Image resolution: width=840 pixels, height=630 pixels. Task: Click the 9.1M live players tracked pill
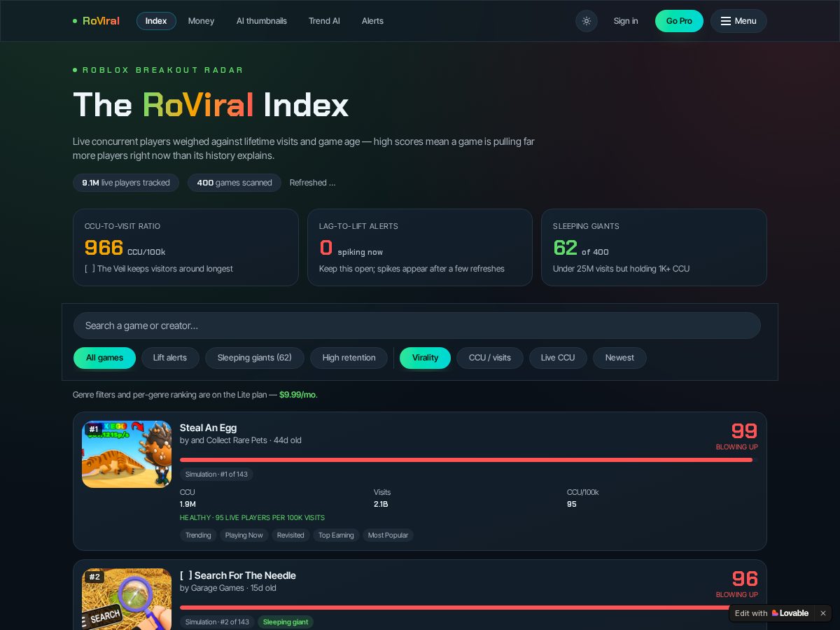pos(126,183)
